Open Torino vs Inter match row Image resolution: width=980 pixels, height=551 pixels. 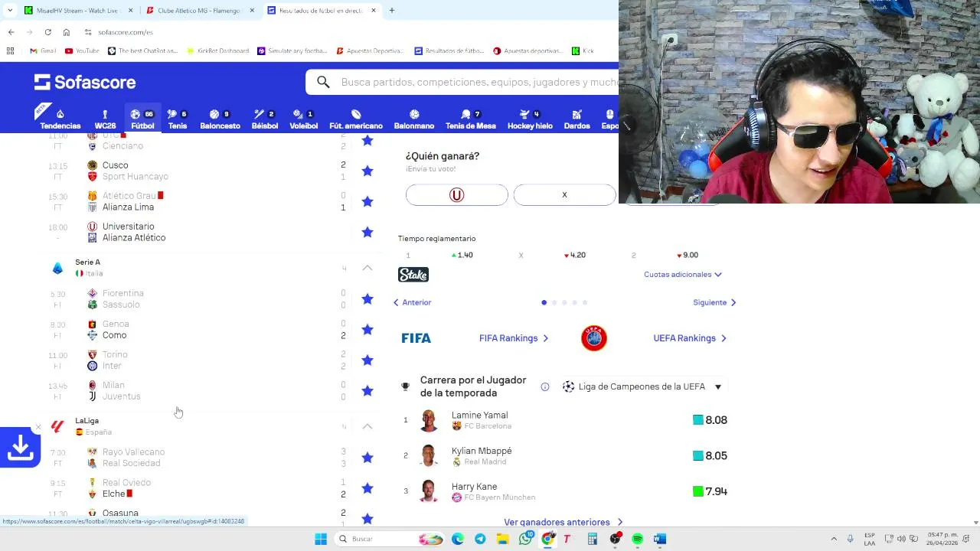(x=193, y=360)
